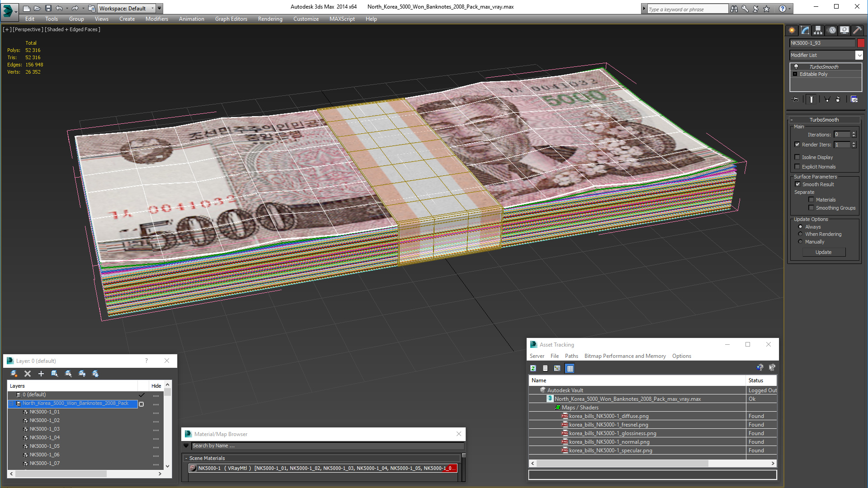This screenshot has height=488, width=868.
Task: Create new layer in Layer dialog
Action: point(14,374)
